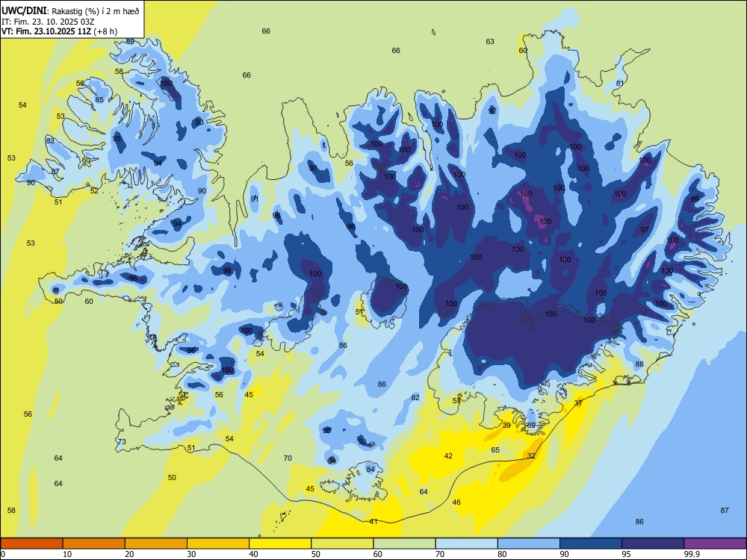Click the humidity value '84' on the map

371,469
